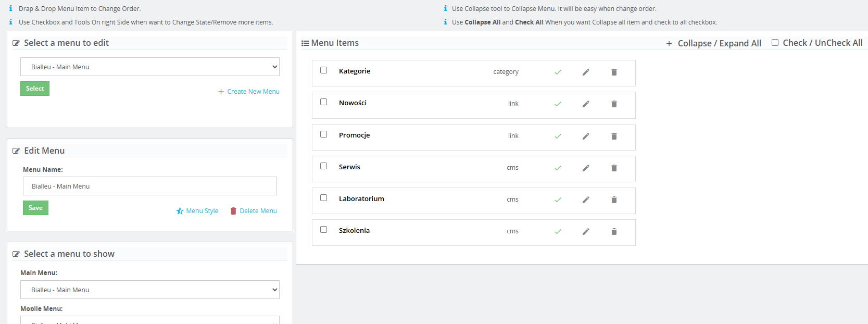Click Collapse / Expand All
This screenshot has width=868, height=324.
point(714,43)
